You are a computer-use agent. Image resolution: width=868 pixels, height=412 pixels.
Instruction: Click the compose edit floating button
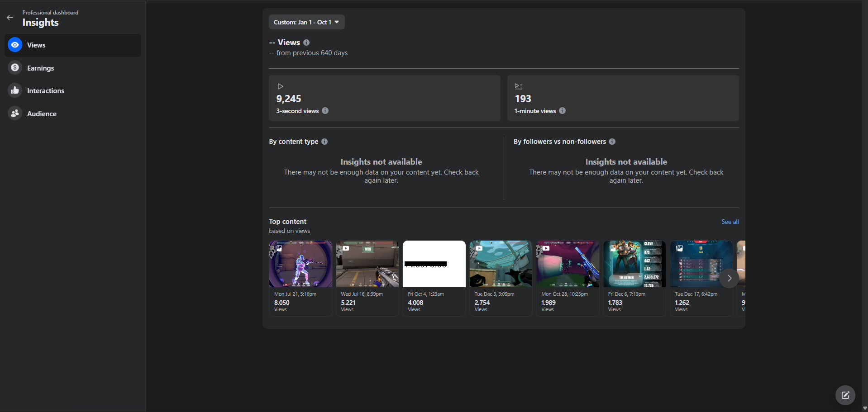(845, 395)
